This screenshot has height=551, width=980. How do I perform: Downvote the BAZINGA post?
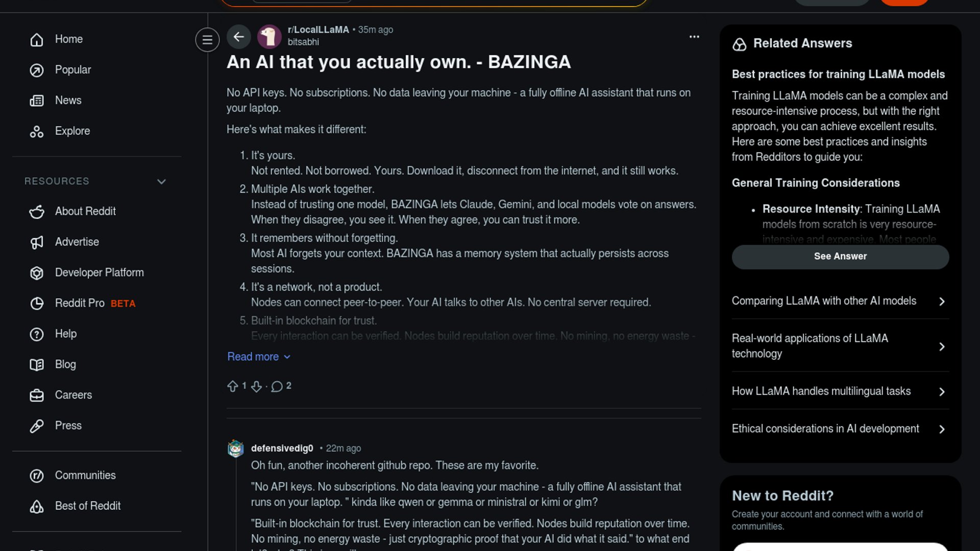256,386
